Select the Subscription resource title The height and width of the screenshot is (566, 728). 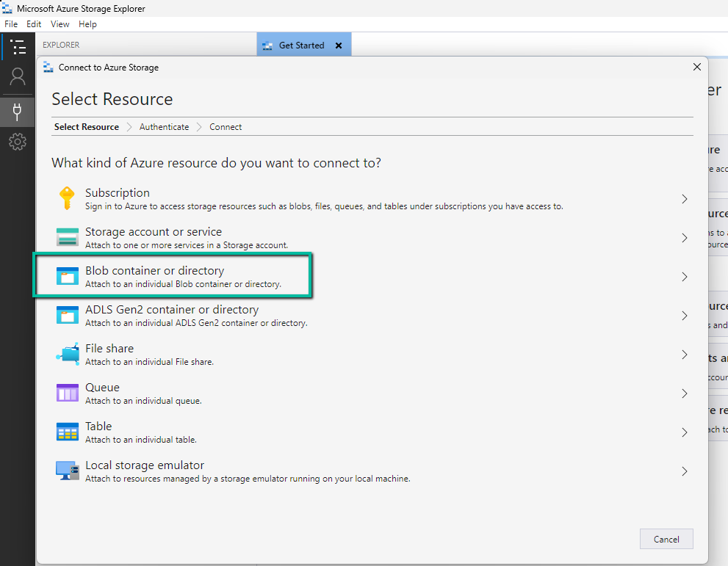(118, 193)
